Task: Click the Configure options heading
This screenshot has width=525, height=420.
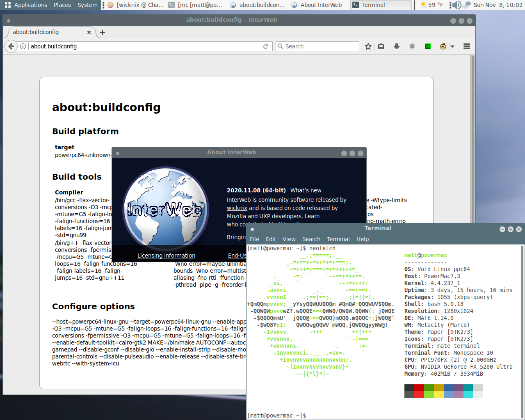Action: coord(94,306)
